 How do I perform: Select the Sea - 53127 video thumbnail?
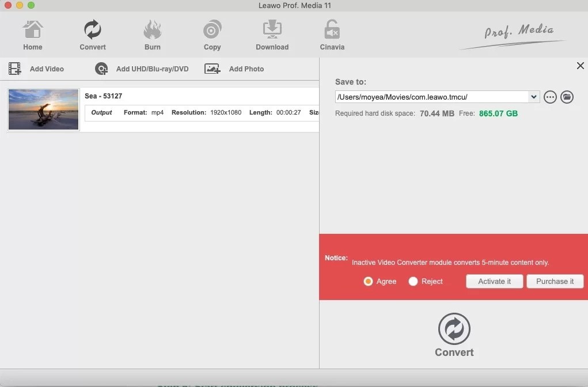pyautogui.click(x=43, y=109)
